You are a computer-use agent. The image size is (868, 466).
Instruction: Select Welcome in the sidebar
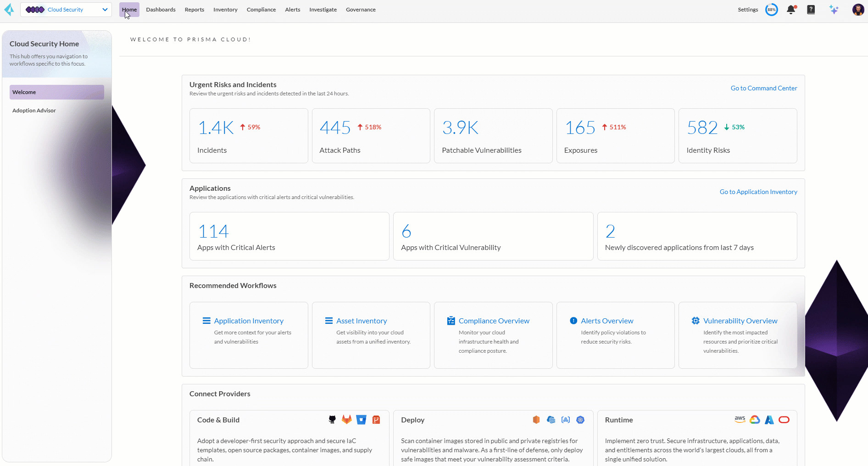57,92
